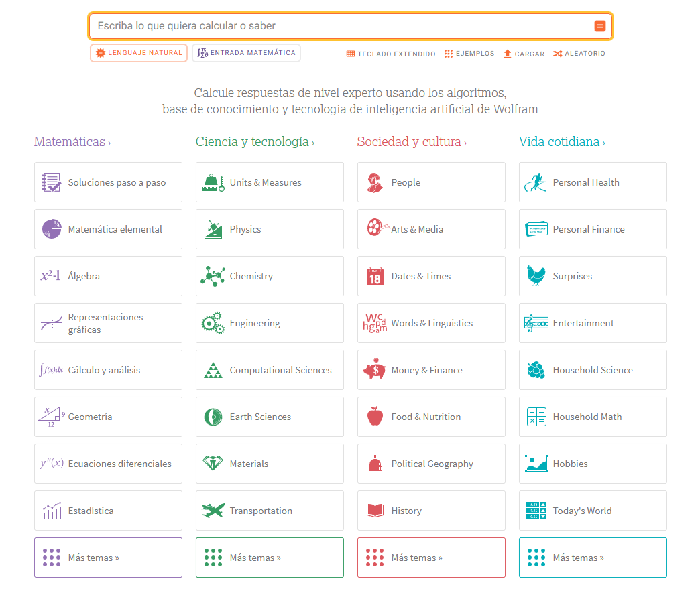This screenshot has height=589, width=700.
Task: Switch to Entrada Matemática mode
Action: point(246,52)
